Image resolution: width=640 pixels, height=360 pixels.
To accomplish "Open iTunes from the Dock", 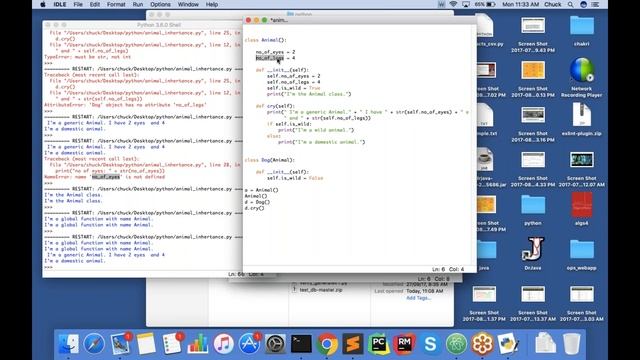I will (223, 344).
